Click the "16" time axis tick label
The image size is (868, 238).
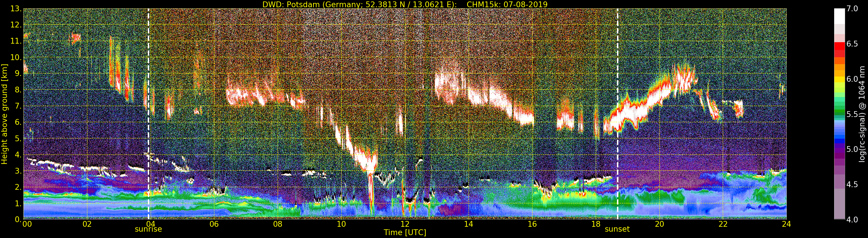532,224
